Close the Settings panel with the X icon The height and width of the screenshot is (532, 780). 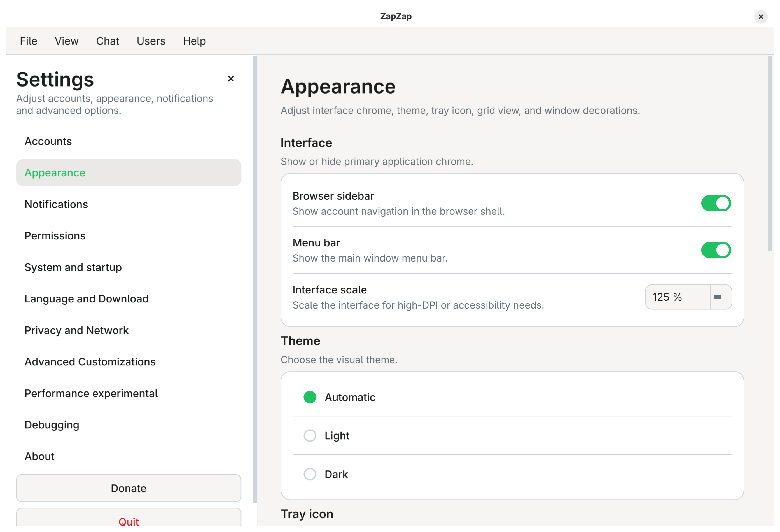231,79
